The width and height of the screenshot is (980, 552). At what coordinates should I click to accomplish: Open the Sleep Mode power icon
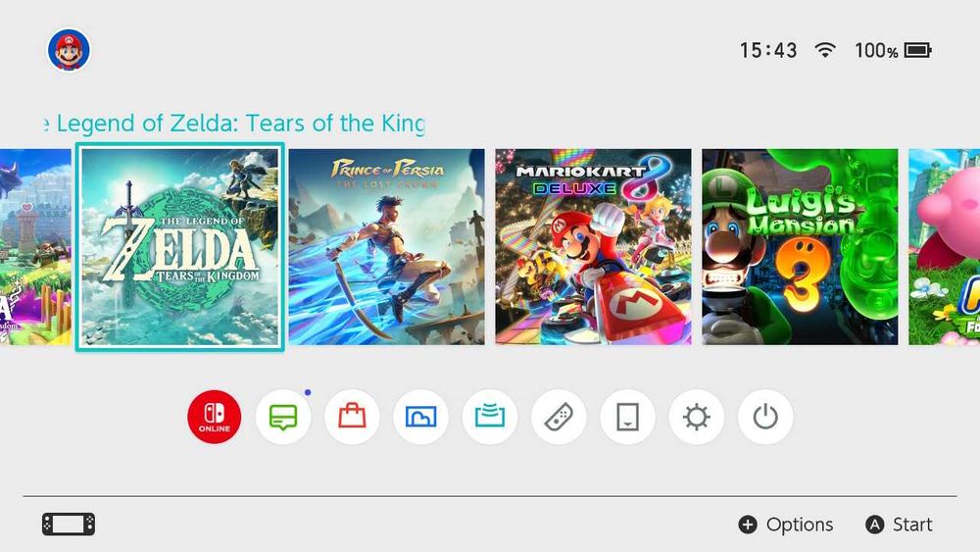pyautogui.click(x=765, y=417)
